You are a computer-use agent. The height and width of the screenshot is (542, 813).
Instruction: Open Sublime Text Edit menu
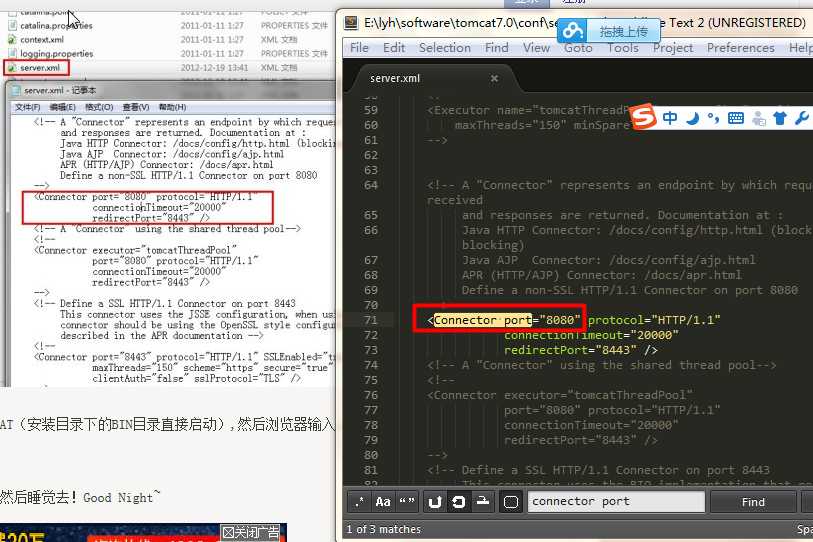394,48
